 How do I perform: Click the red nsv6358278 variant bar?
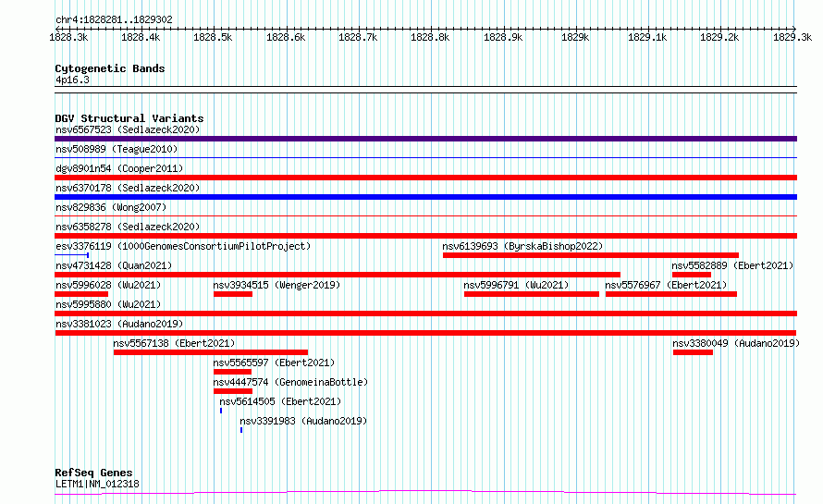click(x=425, y=236)
